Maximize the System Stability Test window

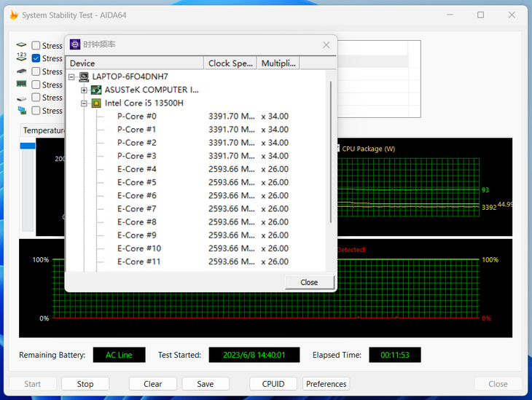pyautogui.click(x=481, y=15)
